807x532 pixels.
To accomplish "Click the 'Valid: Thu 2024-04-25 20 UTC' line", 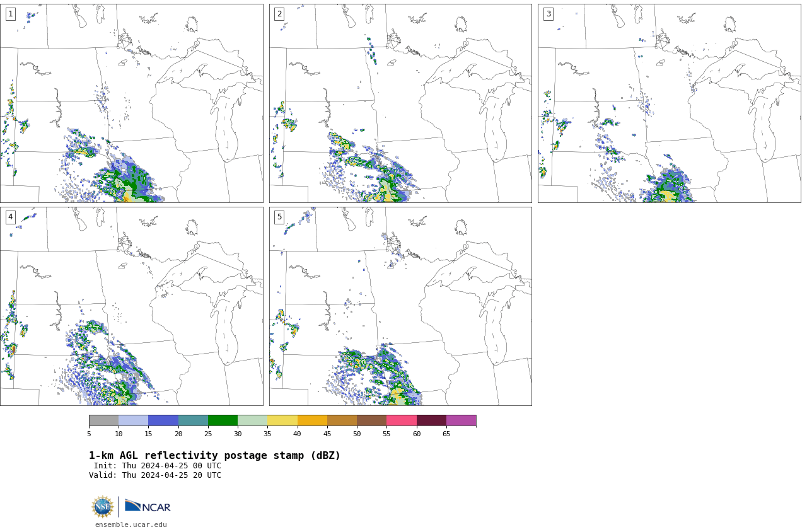I will [155, 475].
